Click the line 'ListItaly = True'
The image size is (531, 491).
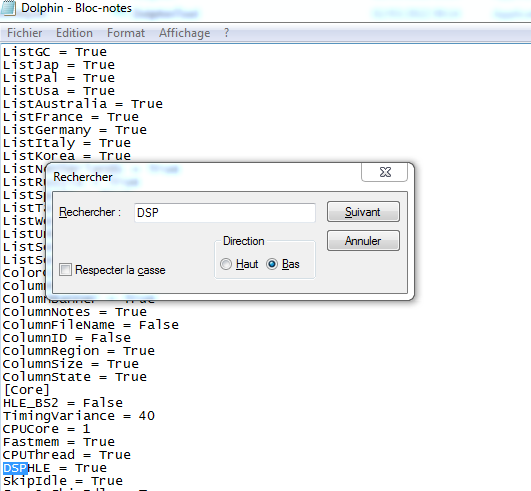click(x=67, y=143)
